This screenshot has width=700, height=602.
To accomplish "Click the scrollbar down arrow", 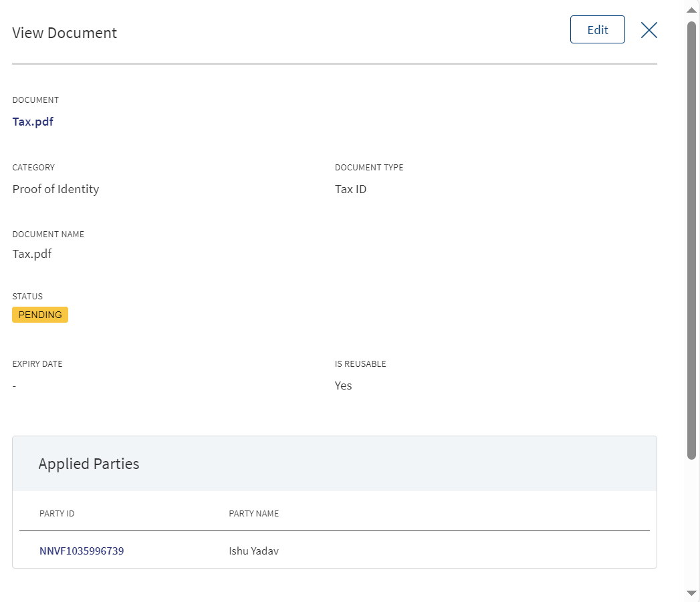I will tap(691, 593).
